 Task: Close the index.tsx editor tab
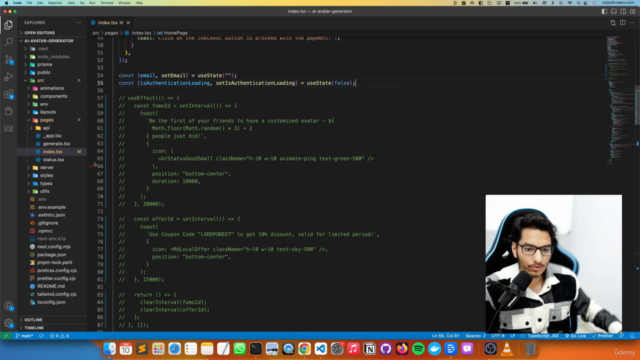(128, 22)
